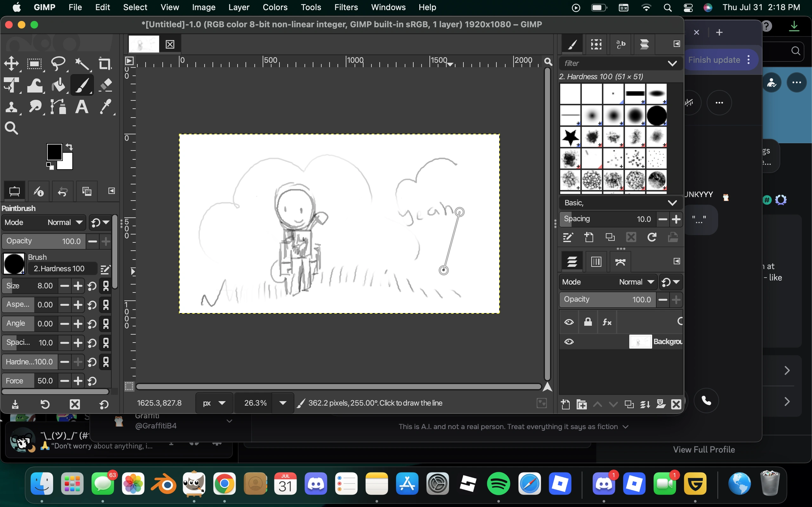Screen dimensions: 812x507
Task: Expand the brush filter dropdown
Action: coord(672,63)
